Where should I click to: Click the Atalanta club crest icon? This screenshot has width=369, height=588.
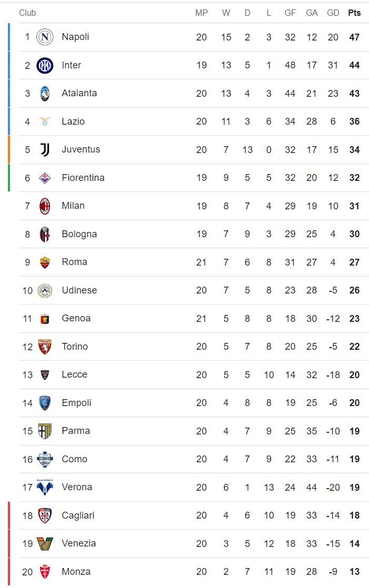pyautogui.click(x=45, y=94)
